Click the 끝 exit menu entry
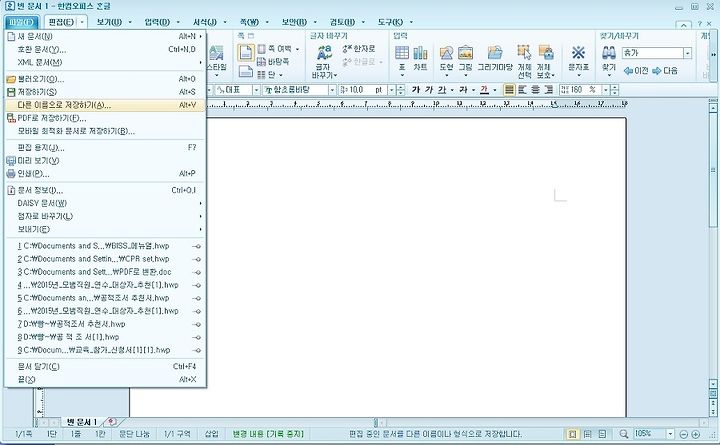This screenshot has width=720, height=445. click(105, 379)
